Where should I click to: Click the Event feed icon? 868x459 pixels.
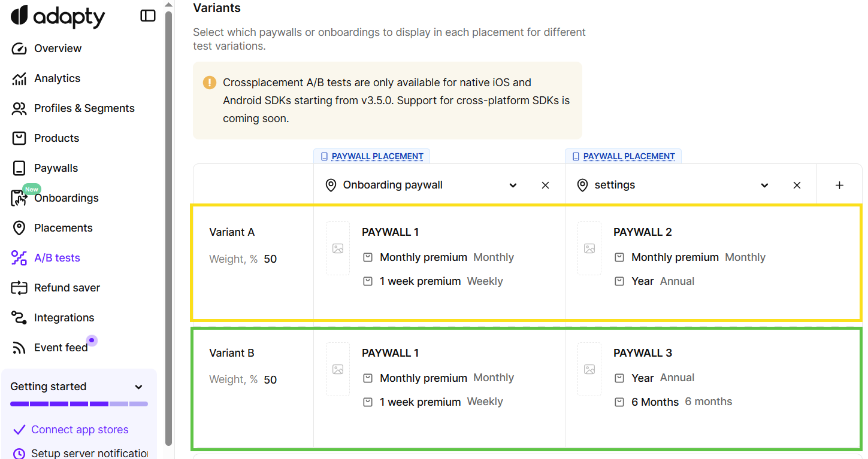19,348
